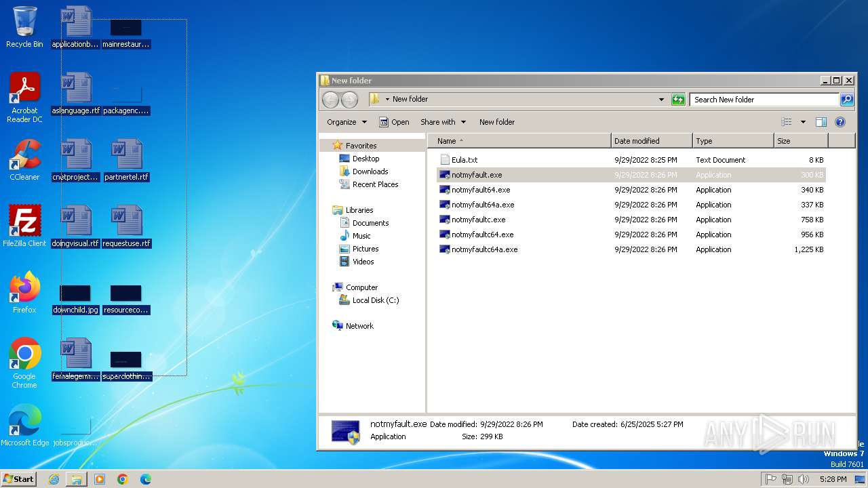This screenshot has width=868, height=488.
Task: Select Computer in navigation pane
Action: click(361, 287)
